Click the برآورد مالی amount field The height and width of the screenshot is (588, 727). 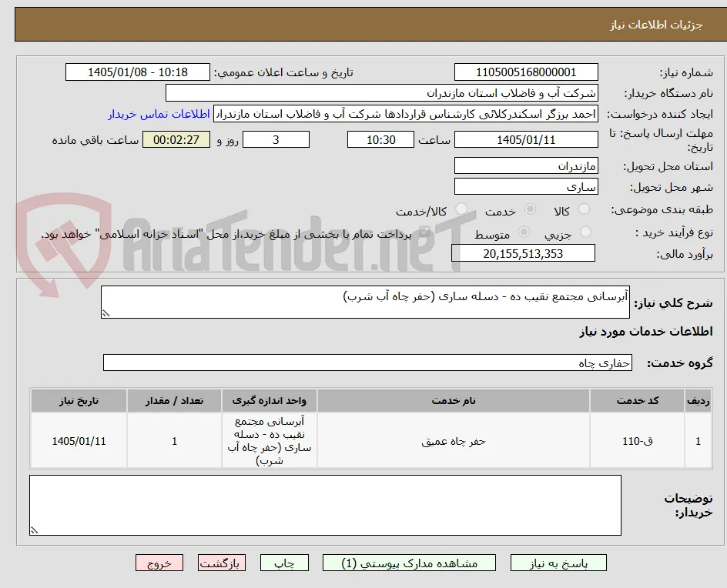coord(523,253)
